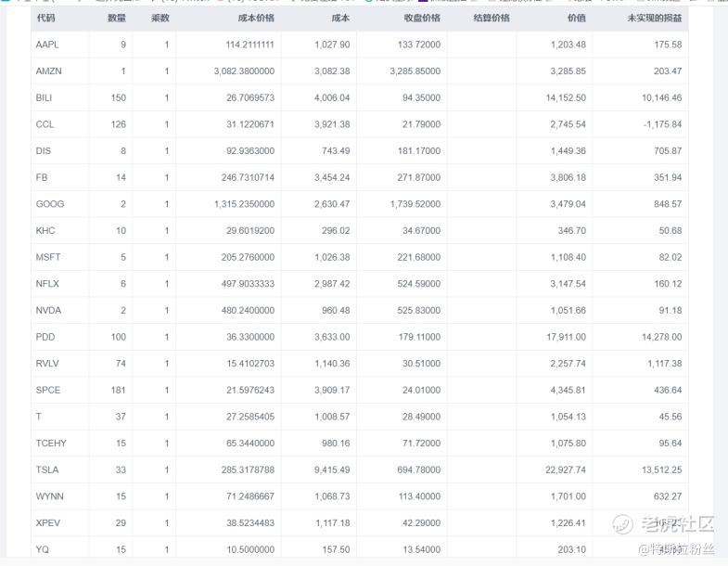
Task: Click BILI value 14,152.50
Action: coord(566,97)
